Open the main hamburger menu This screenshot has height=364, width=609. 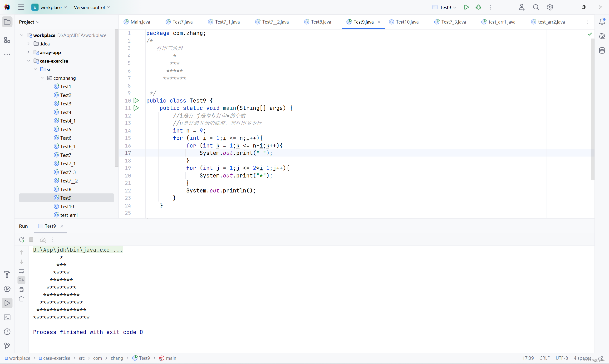(x=21, y=7)
